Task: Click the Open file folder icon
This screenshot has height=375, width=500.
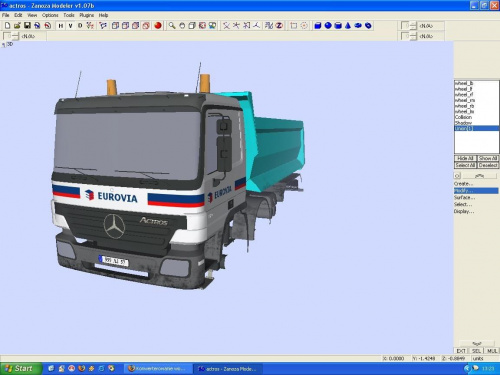Action: [17, 26]
